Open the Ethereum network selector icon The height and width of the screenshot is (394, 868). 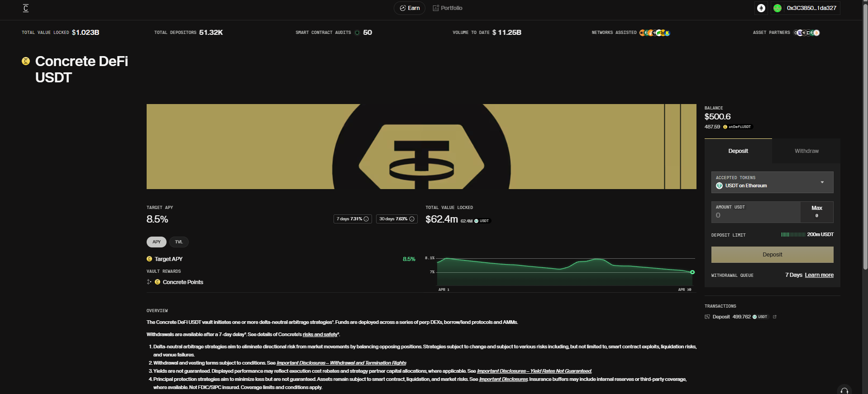[x=761, y=8]
